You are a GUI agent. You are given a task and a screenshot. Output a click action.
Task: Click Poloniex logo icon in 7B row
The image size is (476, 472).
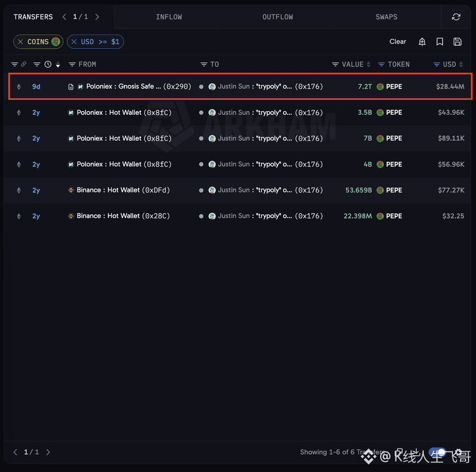[x=71, y=138]
